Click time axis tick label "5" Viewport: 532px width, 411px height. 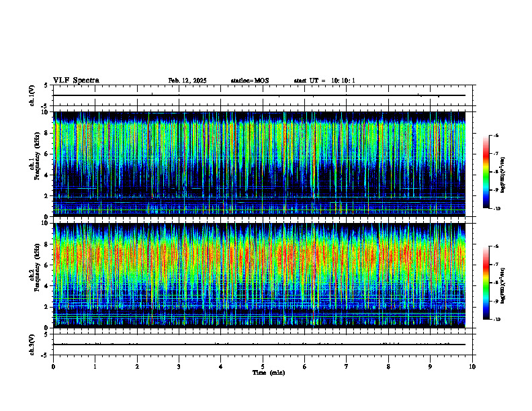tap(263, 367)
